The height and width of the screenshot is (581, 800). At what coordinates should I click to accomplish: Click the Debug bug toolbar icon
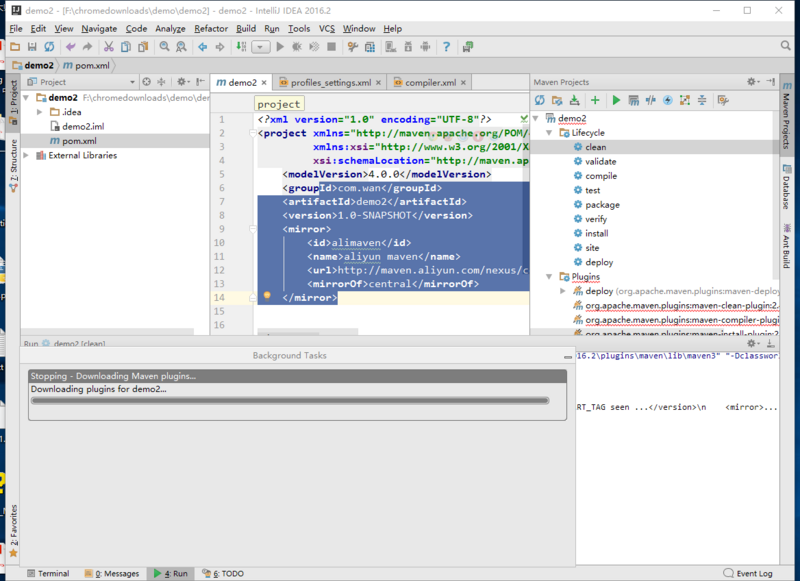click(296, 47)
